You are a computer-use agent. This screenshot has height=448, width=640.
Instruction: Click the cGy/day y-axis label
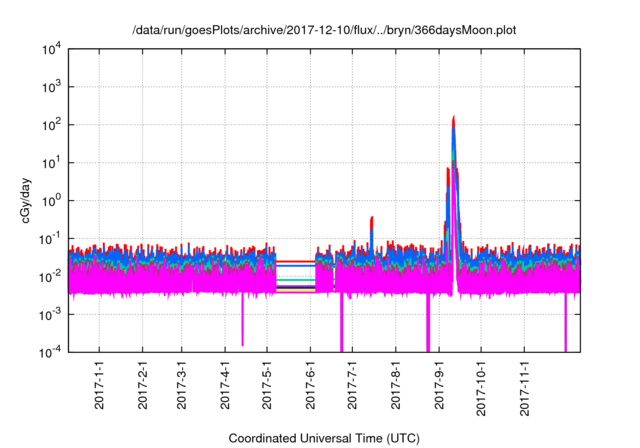(29, 200)
